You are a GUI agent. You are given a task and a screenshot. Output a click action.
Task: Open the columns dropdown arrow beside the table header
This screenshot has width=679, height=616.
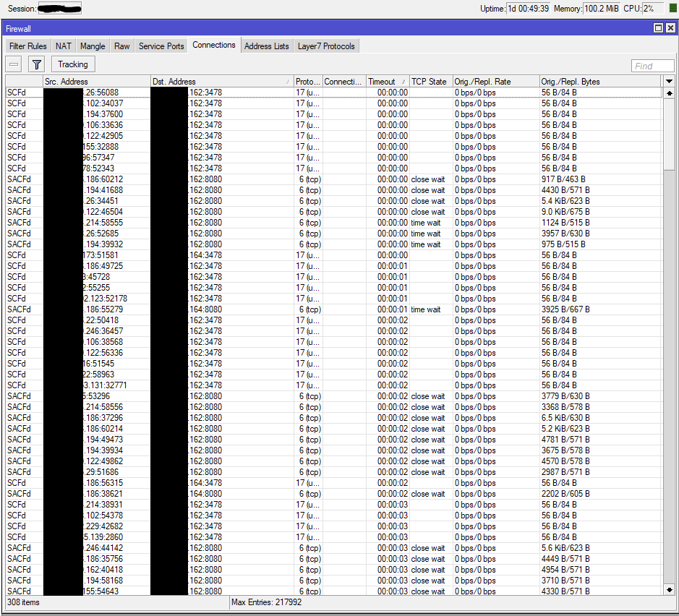point(669,82)
